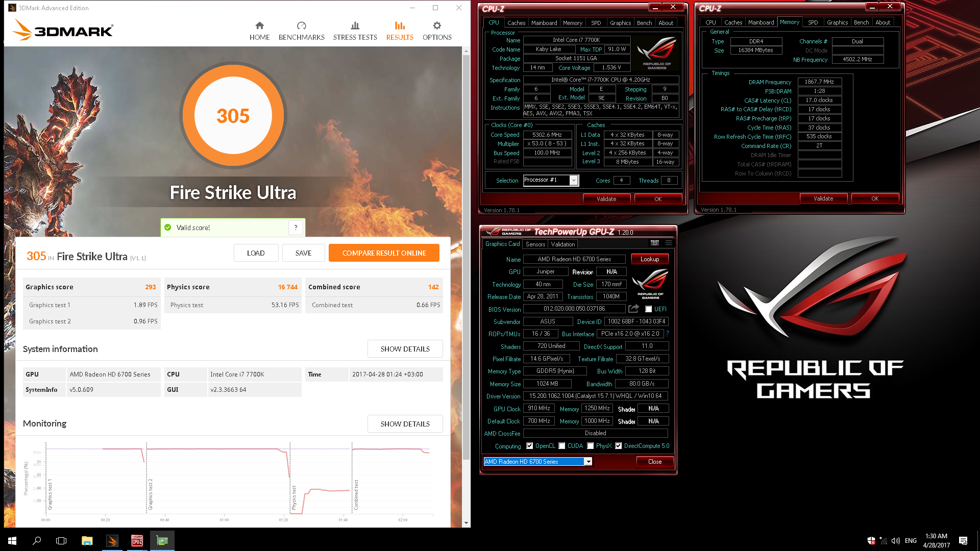The height and width of the screenshot is (551, 980).
Task: Open the GPU selector dropdown in GPU-Z
Action: click(537, 462)
